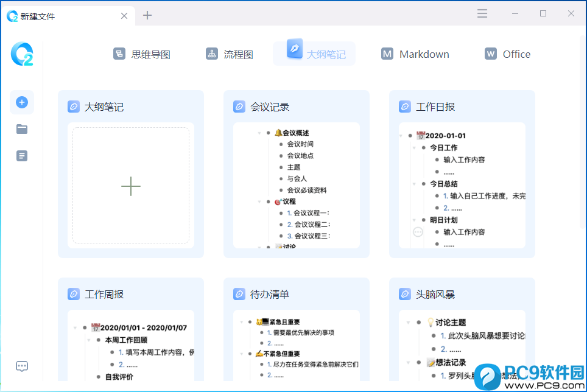Open the document list sidebar icon
The image size is (587, 392).
pyautogui.click(x=22, y=156)
